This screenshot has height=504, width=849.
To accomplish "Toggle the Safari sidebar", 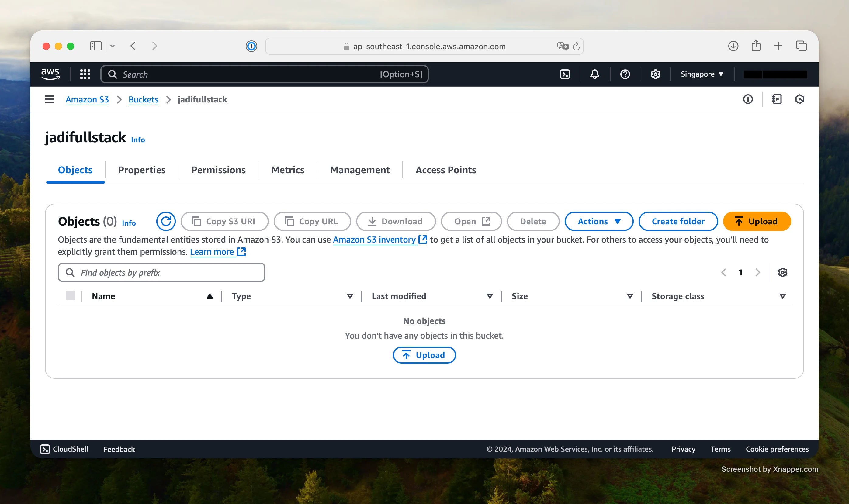I will tap(96, 46).
